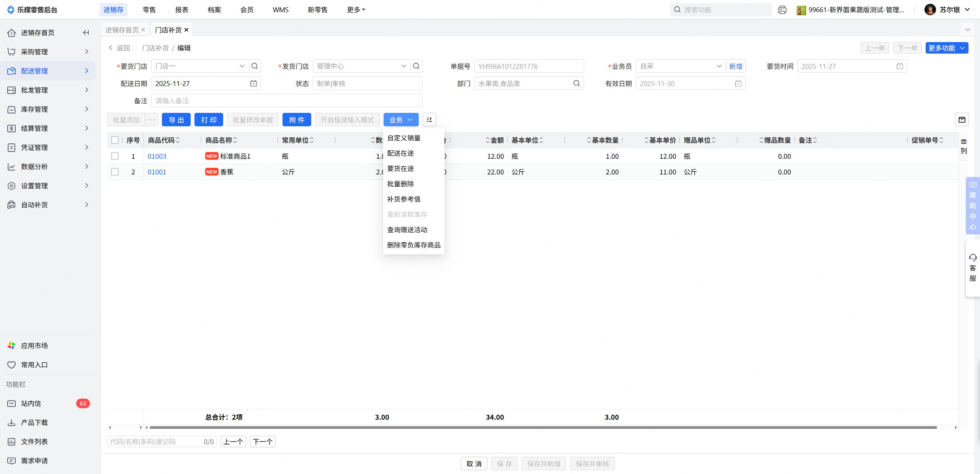Open the calendar icon in 配送日期 field
The width and height of the screenshot is (980, 474).
(253, 83)
